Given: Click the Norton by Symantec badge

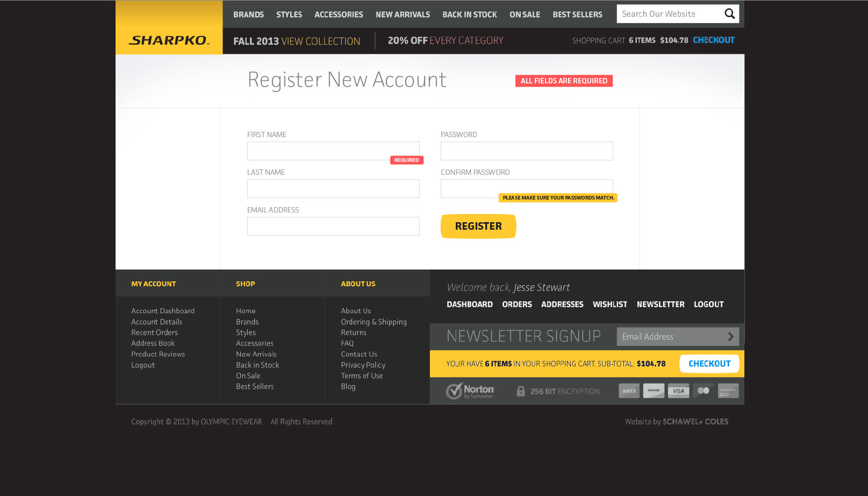Looking at the screenshot, I should [470, 391].
